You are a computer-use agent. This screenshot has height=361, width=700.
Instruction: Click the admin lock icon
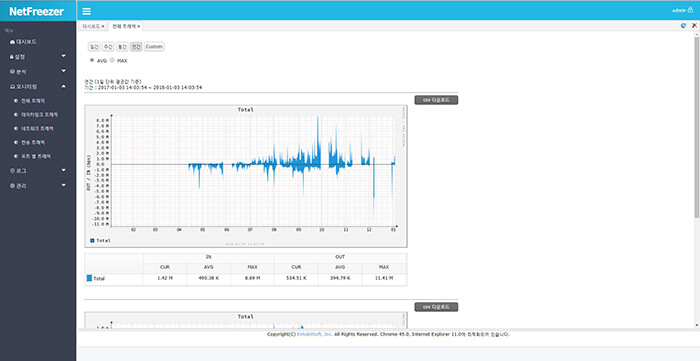[691, 10]
